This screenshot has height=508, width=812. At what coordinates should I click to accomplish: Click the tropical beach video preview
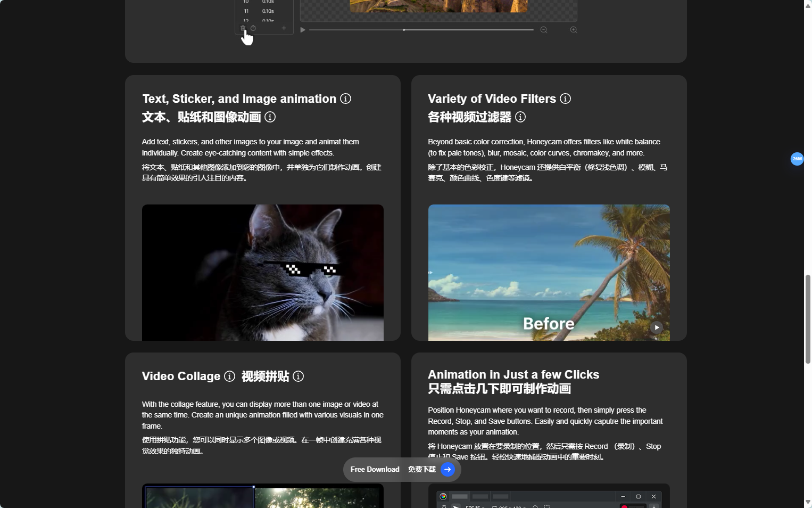coord(549,273)
